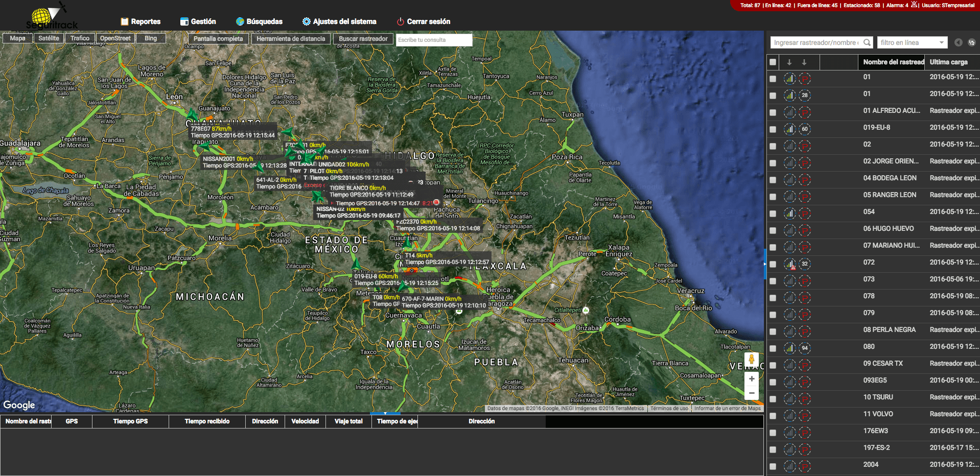Enable the Trafico map layer
The height and width of the screenshot is (476, 980).
pyautogui.click(x=80, y=38)
